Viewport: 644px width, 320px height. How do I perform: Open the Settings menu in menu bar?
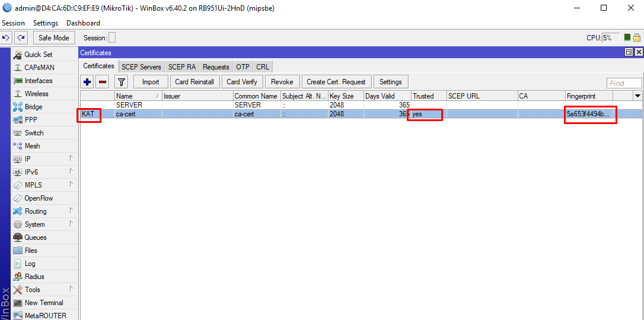[46, 23]
